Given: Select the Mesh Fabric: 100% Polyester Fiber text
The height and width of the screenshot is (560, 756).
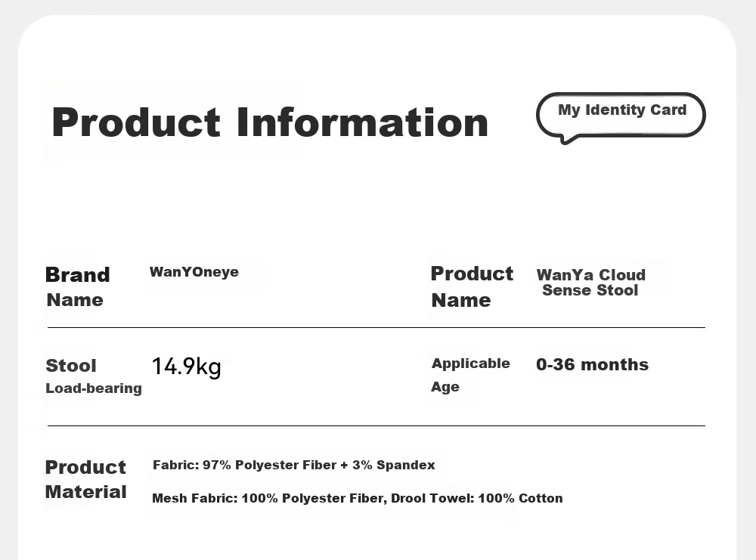Looking at the screenshot, I should coord(270,498).
